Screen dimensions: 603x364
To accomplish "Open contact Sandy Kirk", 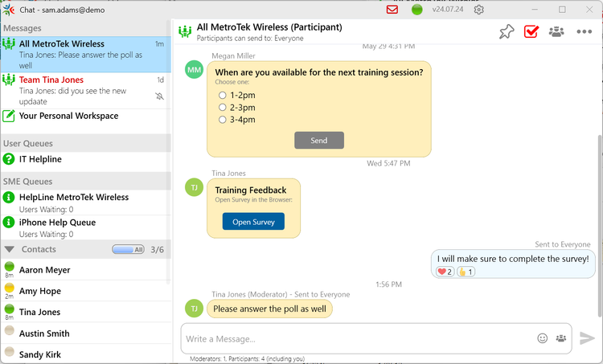I will pyautogui.click(x=85, y=354).
